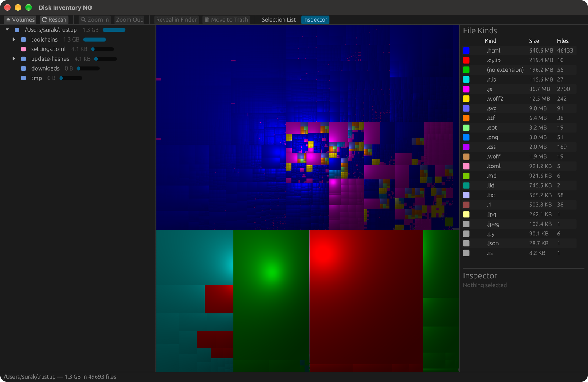Select the .toml file kind row
The image size is (588, 382).
click(x=520, y=166)
